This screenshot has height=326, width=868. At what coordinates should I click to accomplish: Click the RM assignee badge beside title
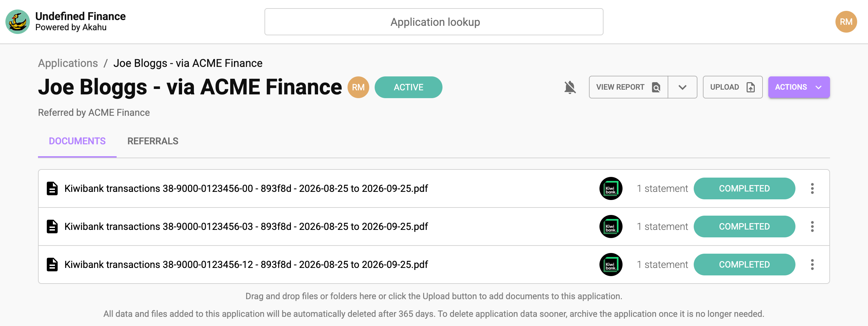click(358, 87)
